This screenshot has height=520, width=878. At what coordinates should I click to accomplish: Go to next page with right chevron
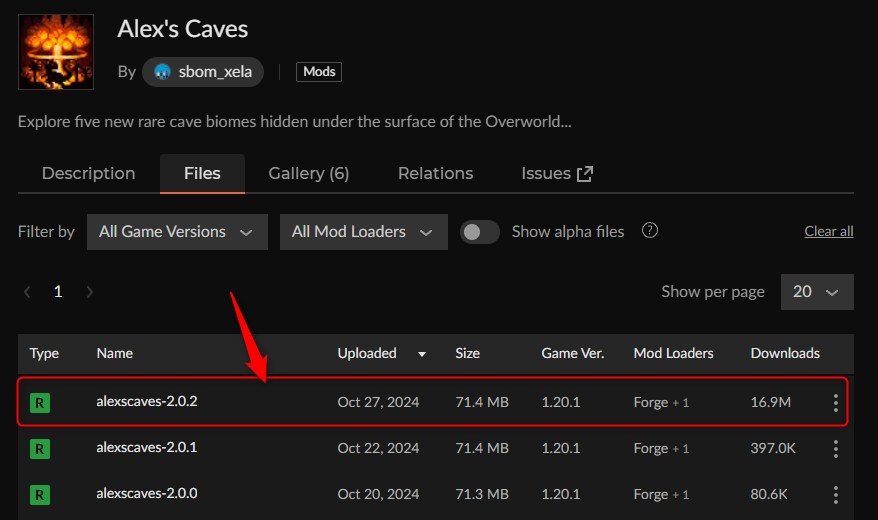[90, 292]
